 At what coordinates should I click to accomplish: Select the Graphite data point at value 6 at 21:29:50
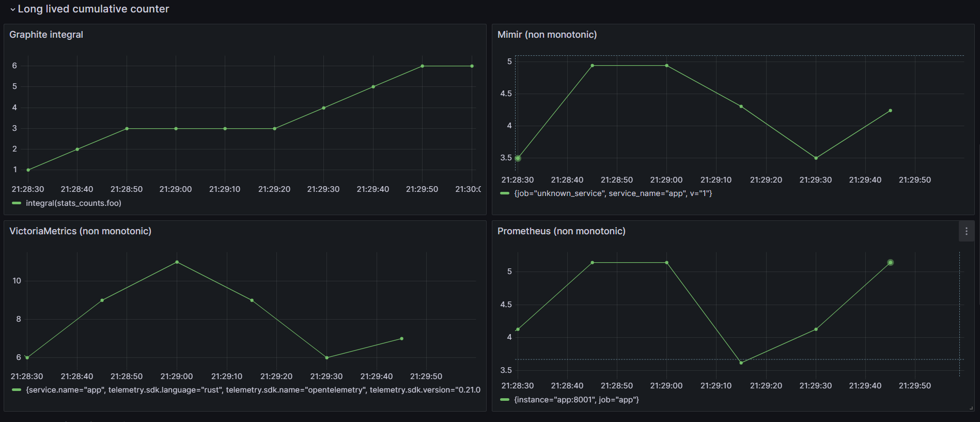click(423, 66)
